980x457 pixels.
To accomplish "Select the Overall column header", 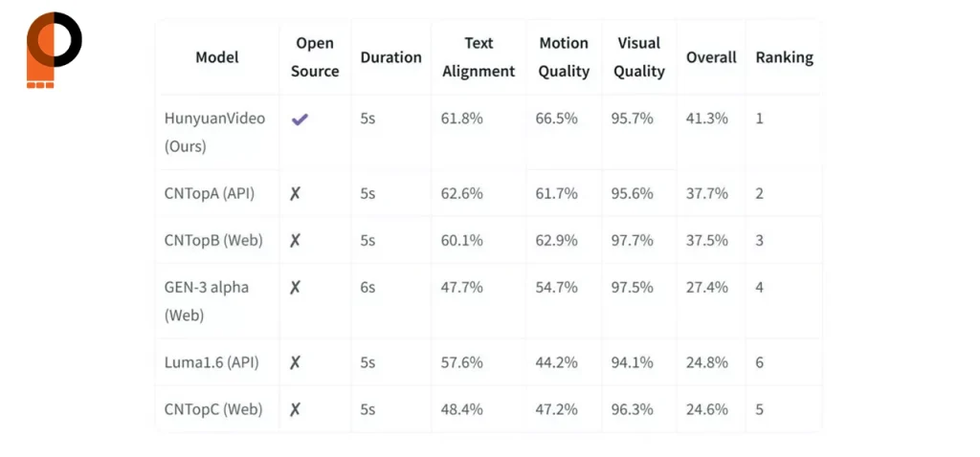I will coord(711,57).
